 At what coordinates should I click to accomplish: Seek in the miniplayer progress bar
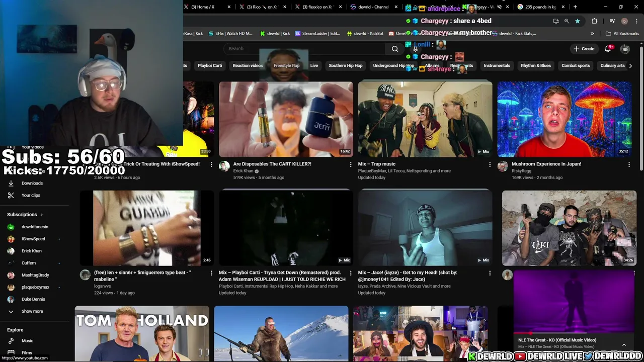click(x=574, y=333)
